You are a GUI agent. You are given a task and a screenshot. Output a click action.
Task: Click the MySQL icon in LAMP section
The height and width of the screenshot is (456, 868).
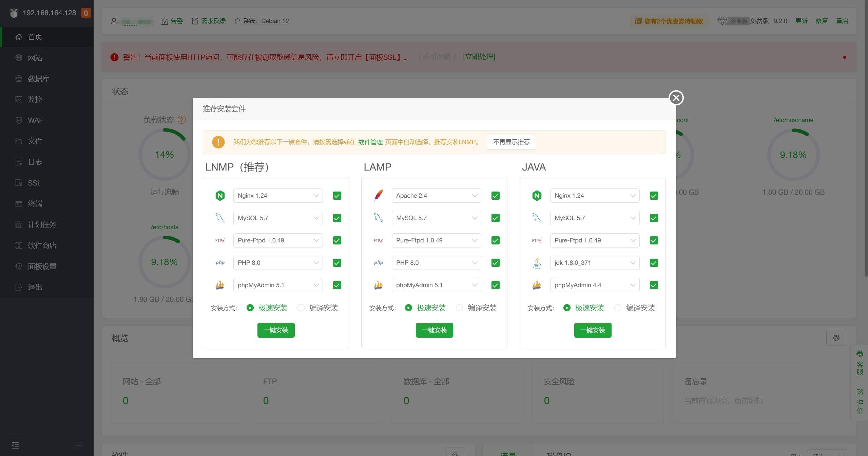[x=378, y=217]
